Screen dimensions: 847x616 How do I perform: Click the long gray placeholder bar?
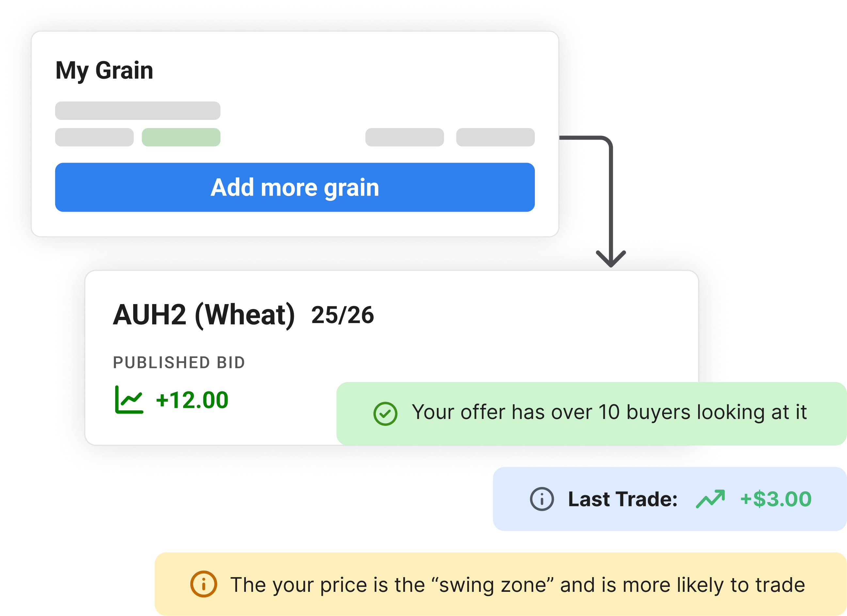pos(137,111)
